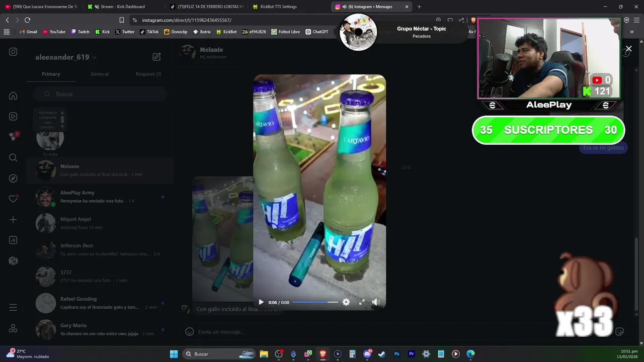Open the Windows Start menu
Image resolution: width=644 pixels, height=362 pixels.
(x=174, y=354)
